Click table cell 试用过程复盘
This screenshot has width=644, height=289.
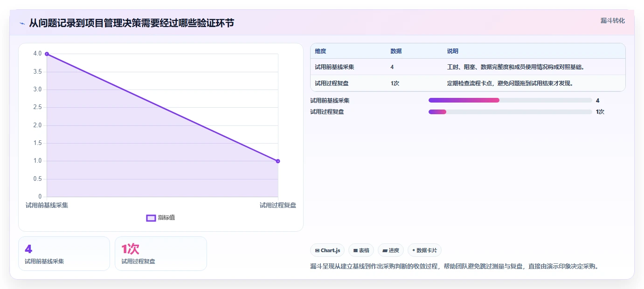[332, 83]
